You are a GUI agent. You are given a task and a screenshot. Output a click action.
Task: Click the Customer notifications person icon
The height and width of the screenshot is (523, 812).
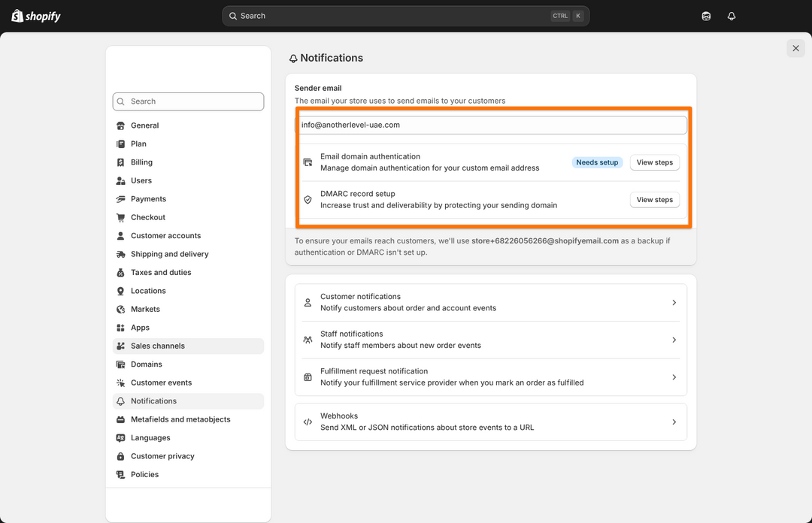point(308,303)
